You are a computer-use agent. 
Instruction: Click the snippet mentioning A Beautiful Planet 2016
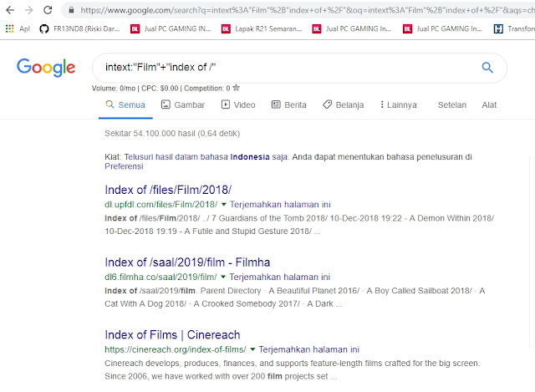tap(295, 298)
